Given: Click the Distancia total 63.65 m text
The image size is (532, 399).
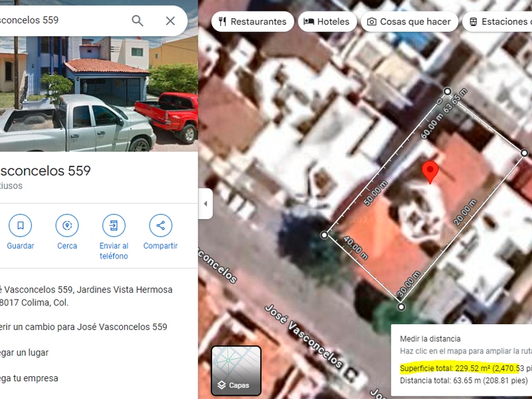Looking at the screenshot, I should (464, 381).
